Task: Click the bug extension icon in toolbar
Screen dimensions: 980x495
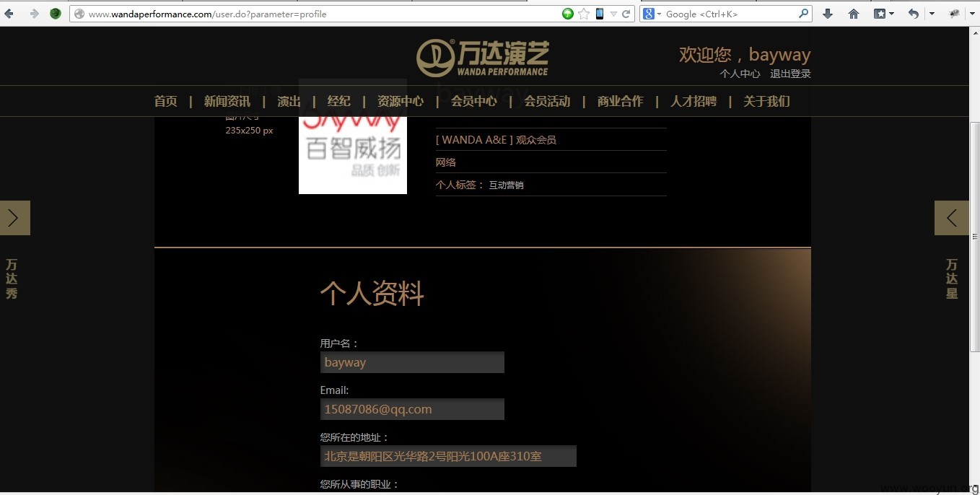Action: (954, 14)
